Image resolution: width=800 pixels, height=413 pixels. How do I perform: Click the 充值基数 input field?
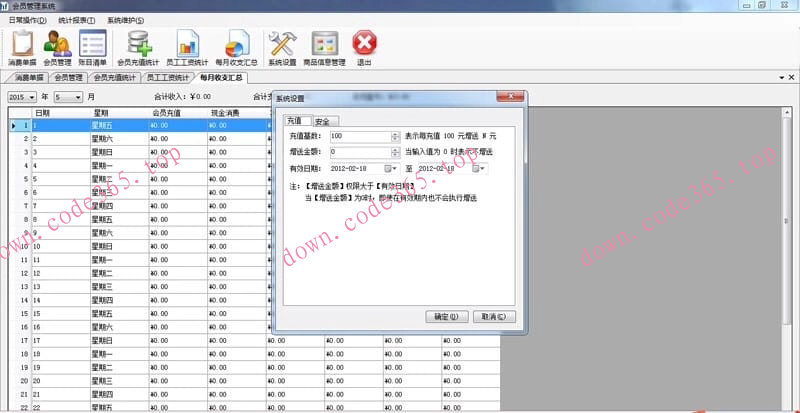point(360,137)
